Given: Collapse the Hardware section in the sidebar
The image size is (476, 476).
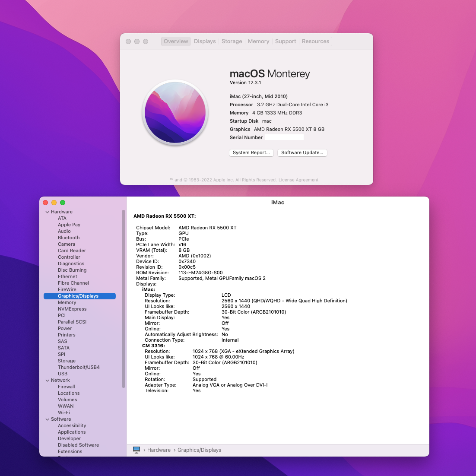Looking at the screenshot, I should [x=48, y=212].
